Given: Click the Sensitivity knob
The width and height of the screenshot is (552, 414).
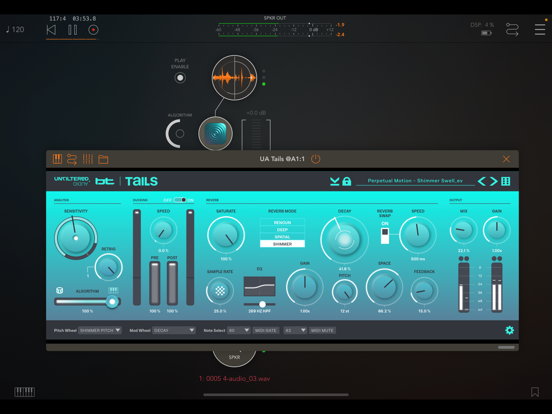Looking at the screenshot, I should coord(76,238).
